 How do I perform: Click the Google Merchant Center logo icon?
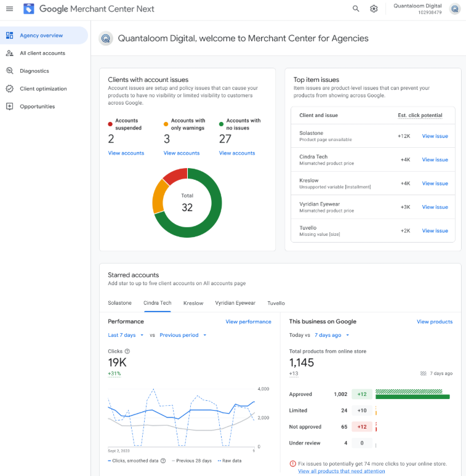point(29,9)
